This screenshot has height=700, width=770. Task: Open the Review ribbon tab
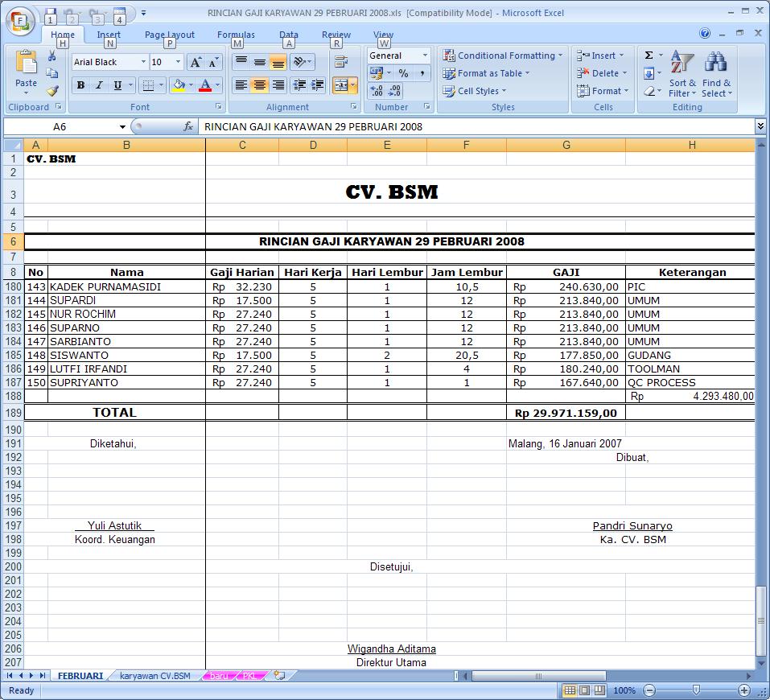(336, 35)
